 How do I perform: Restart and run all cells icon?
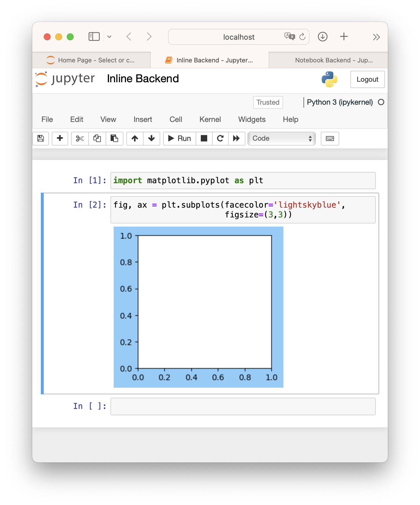pos(236,139)
